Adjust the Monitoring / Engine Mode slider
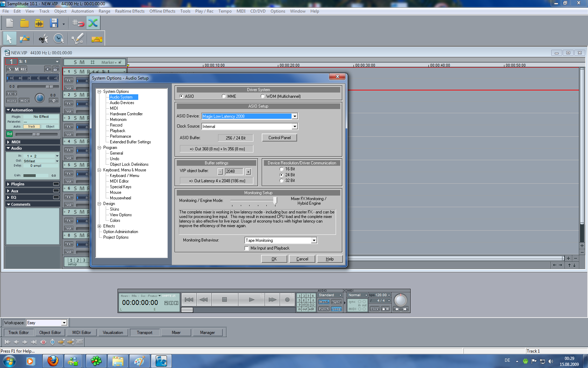Screen dimensions: 588x368 (x=275, y=201)
